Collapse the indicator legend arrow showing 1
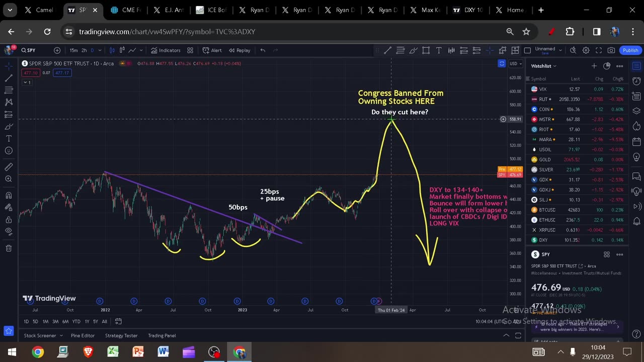This screenshot has width=644, height=362. (27, 82)
